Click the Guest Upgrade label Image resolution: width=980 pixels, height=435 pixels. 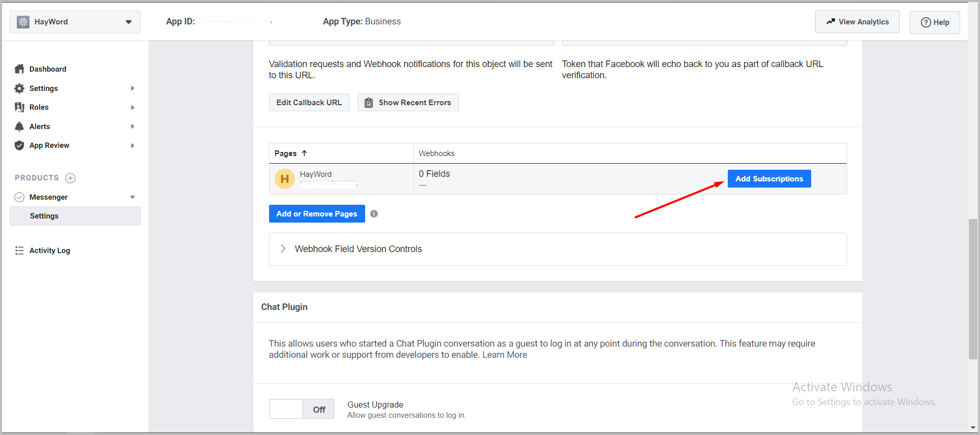375,405
